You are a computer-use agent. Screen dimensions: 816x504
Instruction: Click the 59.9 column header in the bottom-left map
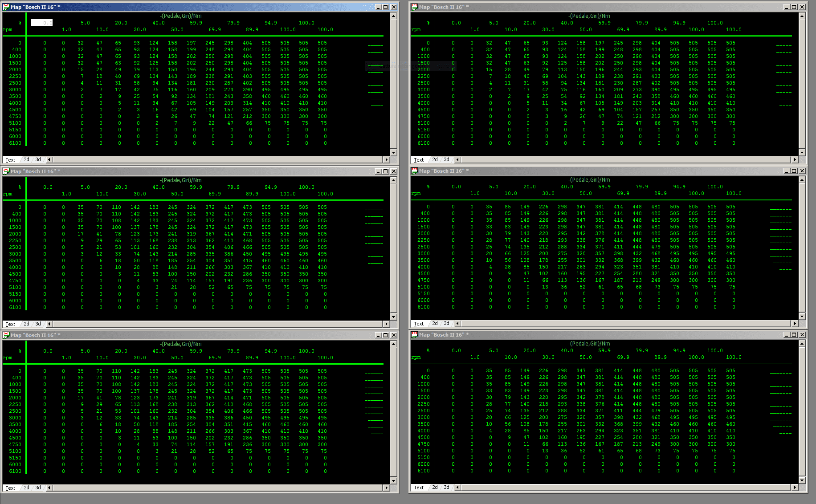(x=196, y=351)
